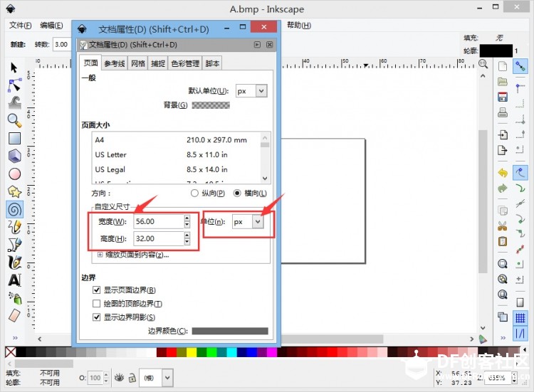The height and width of the screenshot is (392, 534).
Task: Choose the calligraphy tool
Action: (14, 263)
